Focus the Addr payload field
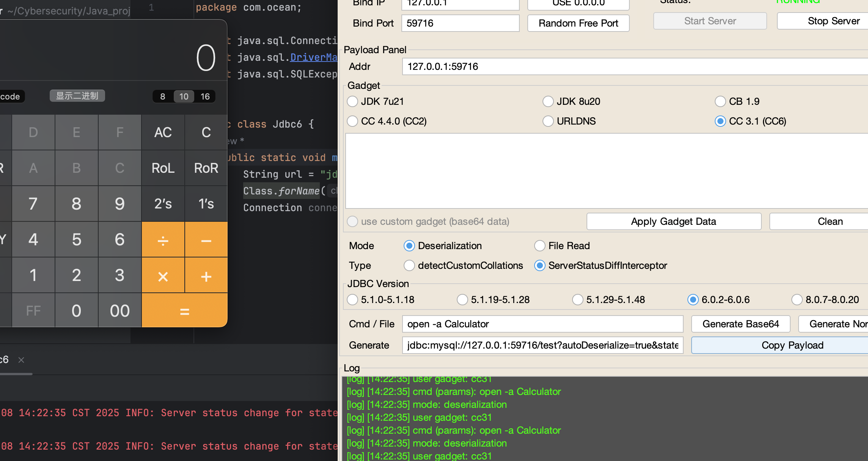868x461 pixels. click(635, 66)
